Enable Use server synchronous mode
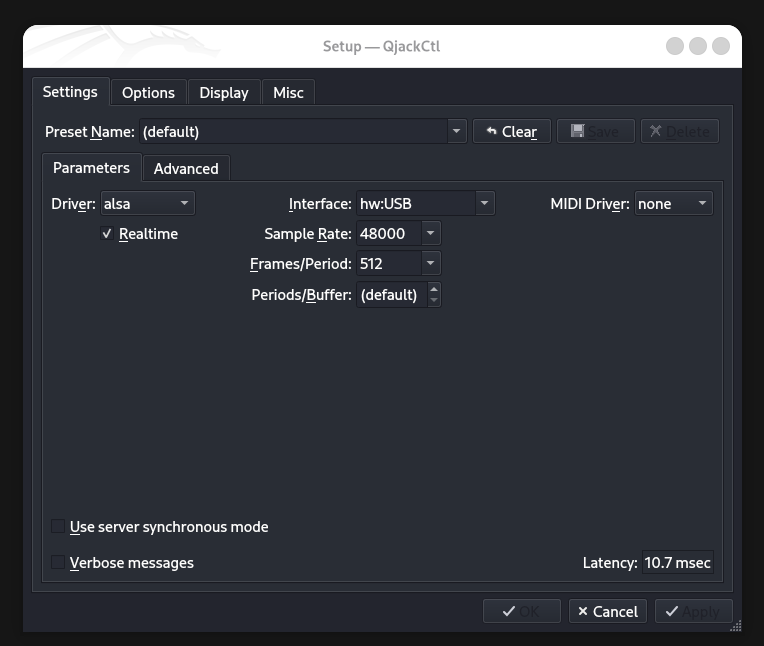The height and width of the screenshot is (646, 764). [x=58, y=526]
